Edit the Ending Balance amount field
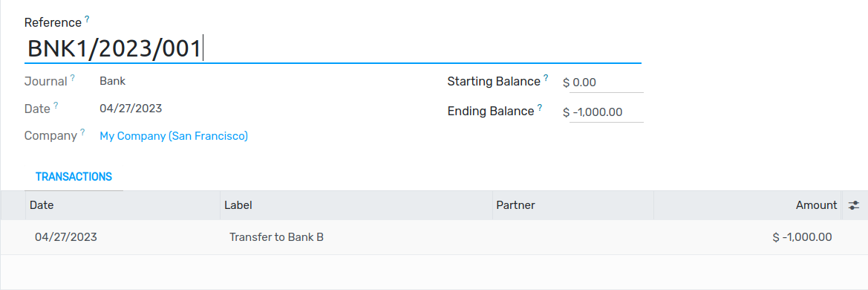Viewport: 868px width, 290px height. (607, 112)
